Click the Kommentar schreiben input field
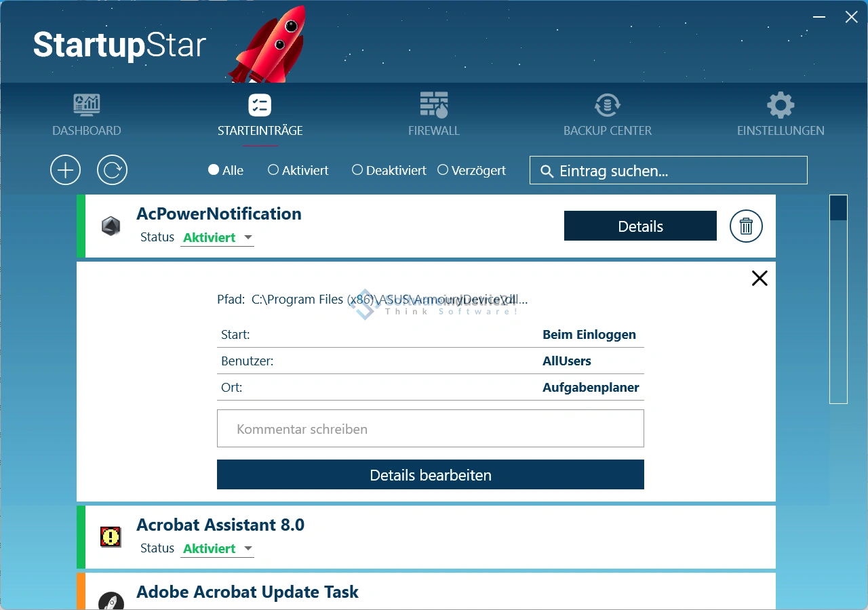 430,429
